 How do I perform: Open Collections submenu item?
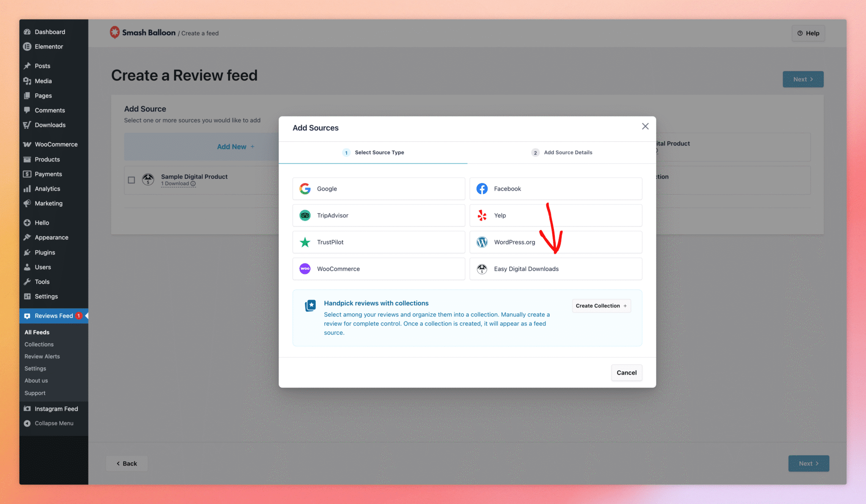click(39, 344)
